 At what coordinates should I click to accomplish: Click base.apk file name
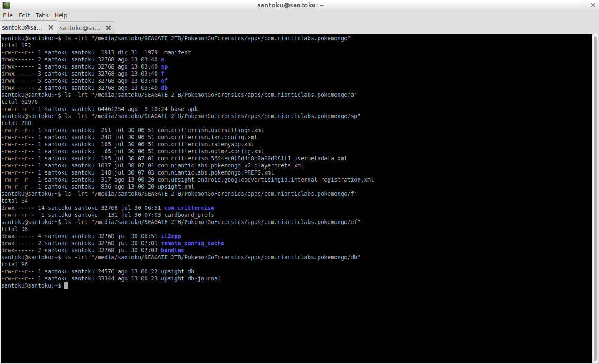coord(184,109)
